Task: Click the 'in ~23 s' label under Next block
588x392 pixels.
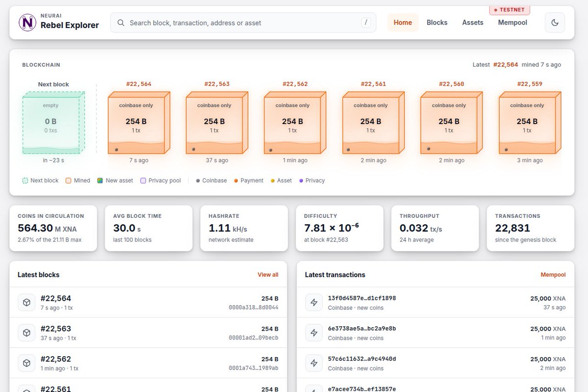Action: [54, 160]
